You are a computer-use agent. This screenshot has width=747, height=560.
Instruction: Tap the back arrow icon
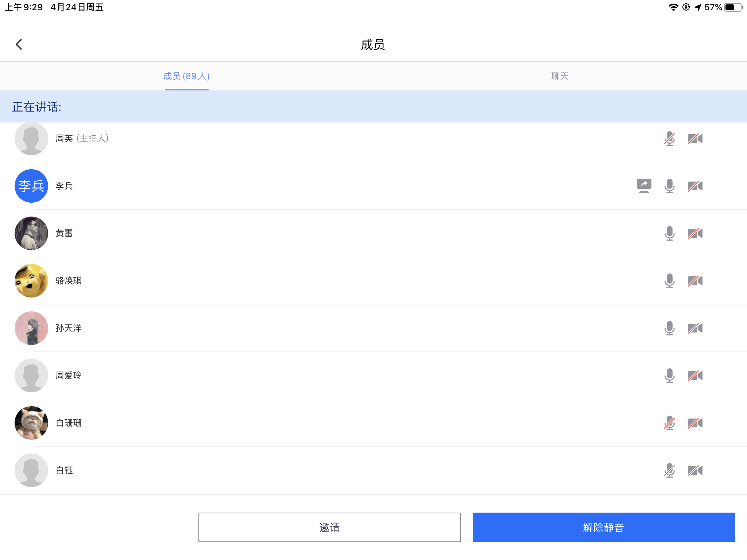pyautogui.click(x=19, y=44)
